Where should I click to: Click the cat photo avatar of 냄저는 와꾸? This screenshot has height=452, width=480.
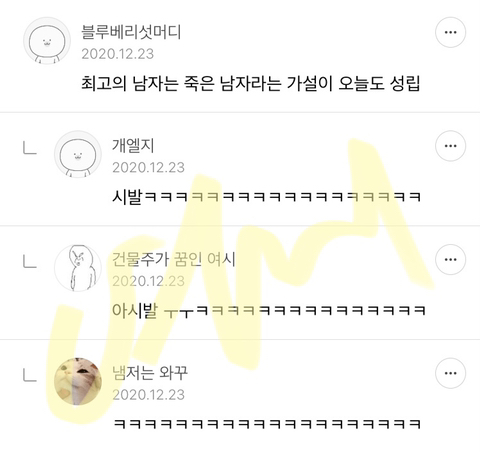coord(78,382)
